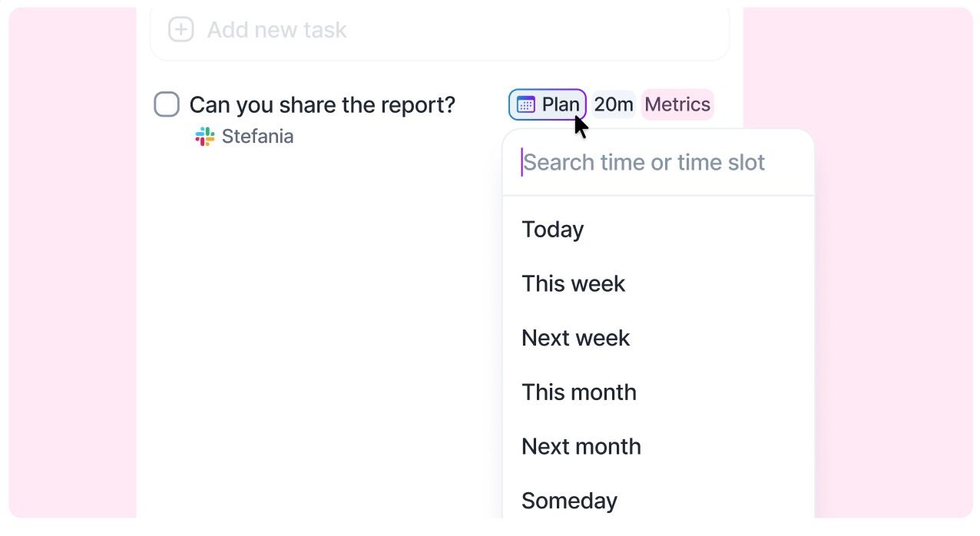Open the Metrics tag selector
The image size is (980, 536).
pyautogui.click(x=677, y=104)
